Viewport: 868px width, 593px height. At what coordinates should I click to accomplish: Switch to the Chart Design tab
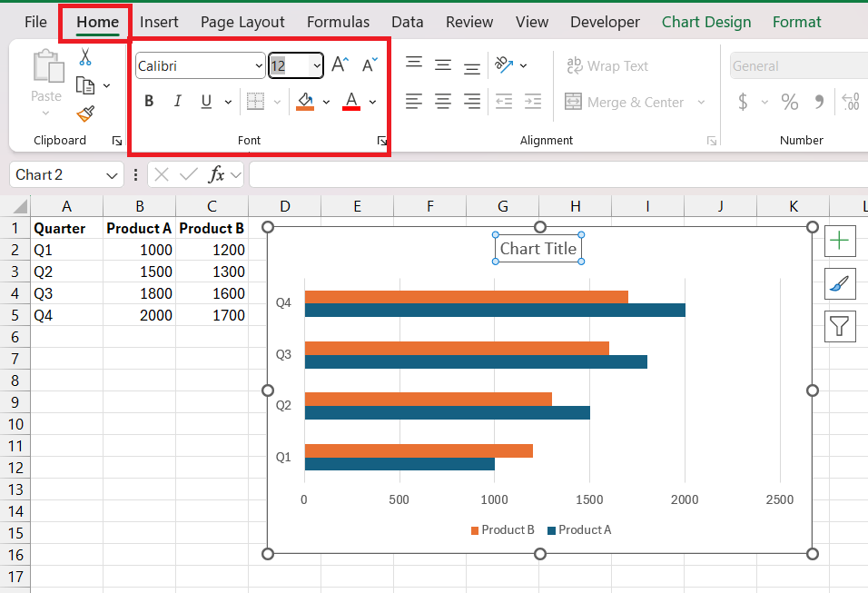706,21
